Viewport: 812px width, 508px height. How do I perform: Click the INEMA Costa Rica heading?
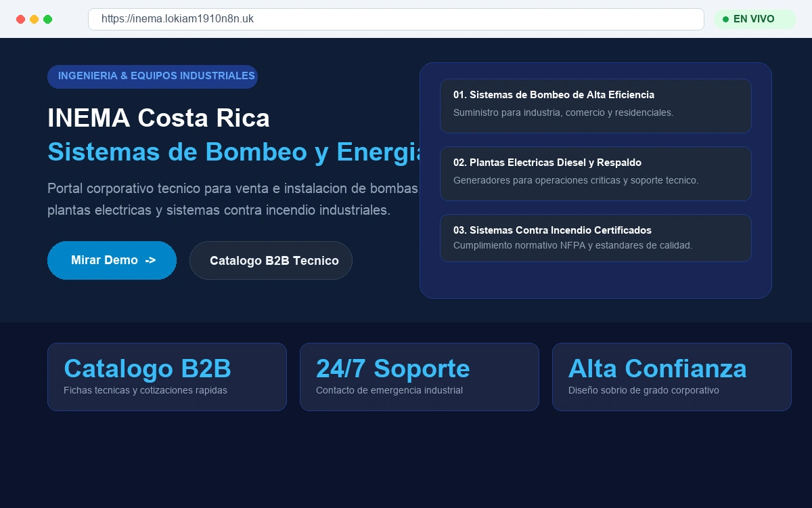pos(158,119)
